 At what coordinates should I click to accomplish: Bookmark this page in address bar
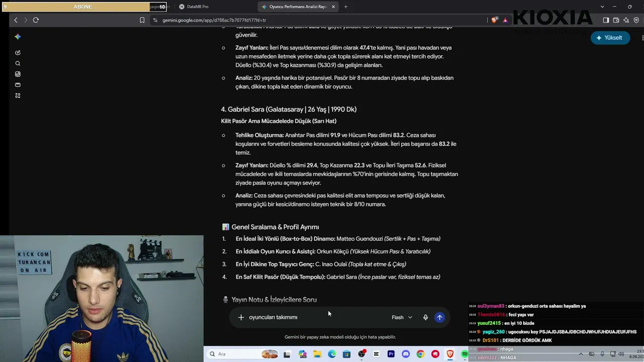[142, 20]
